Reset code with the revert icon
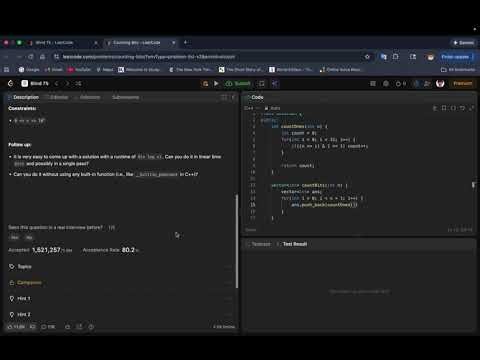 [x=462, y=108]
